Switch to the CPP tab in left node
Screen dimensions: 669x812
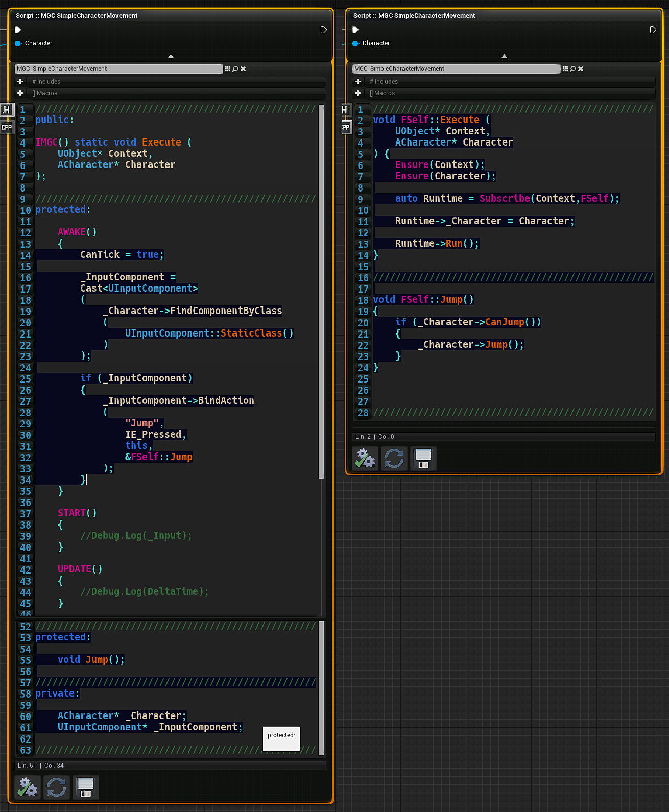point(6,127)
